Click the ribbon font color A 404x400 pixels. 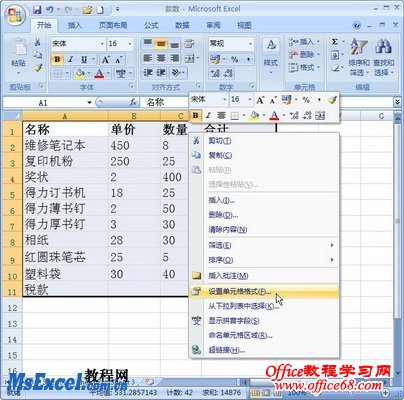99,73
